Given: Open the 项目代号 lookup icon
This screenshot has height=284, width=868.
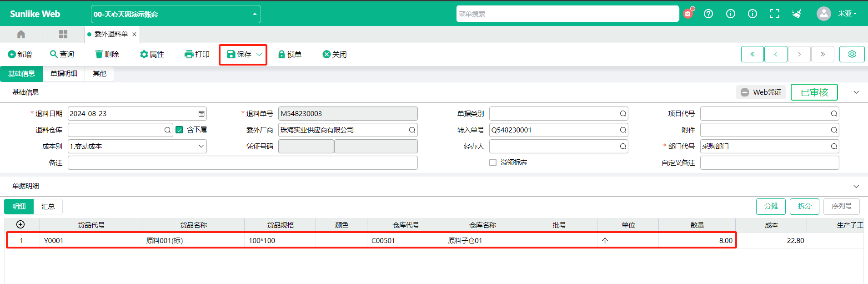Looking at the screenshot, I should 834,114.
